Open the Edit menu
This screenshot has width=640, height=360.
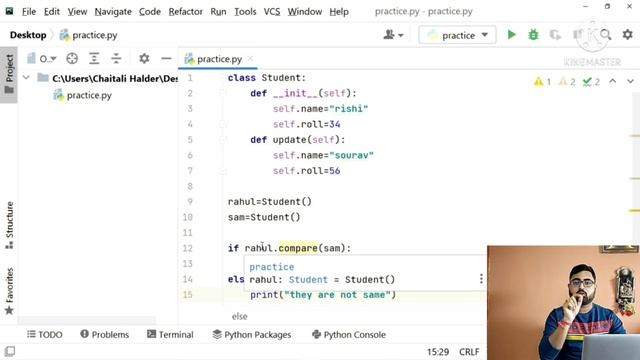pyautogui.click(x=52, y=11)
